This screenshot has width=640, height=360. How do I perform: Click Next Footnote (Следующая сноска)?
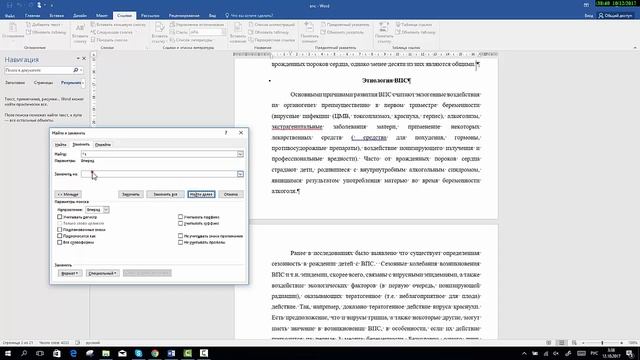[x=112, y=32]
